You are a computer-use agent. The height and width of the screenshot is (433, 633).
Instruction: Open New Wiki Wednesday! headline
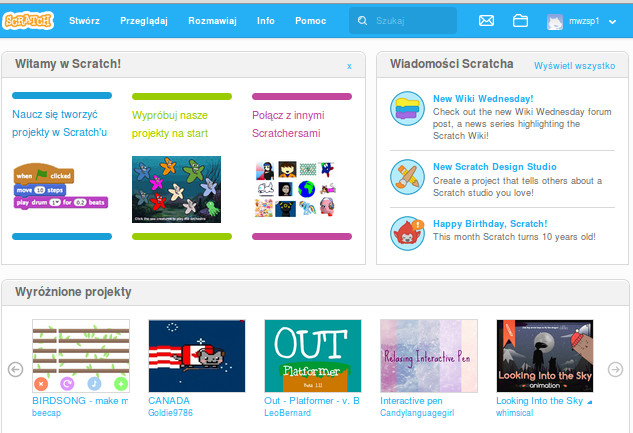click(483, 98)
